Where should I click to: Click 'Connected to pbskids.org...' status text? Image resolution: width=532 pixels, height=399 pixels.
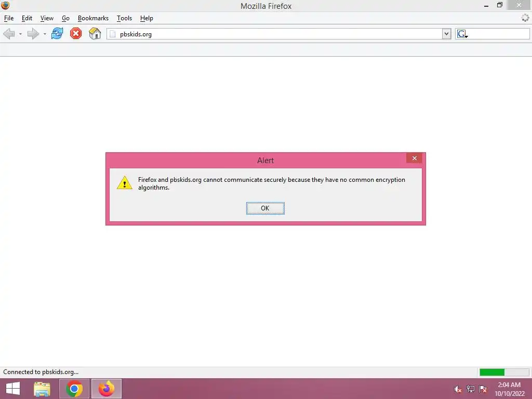(41, 372)
